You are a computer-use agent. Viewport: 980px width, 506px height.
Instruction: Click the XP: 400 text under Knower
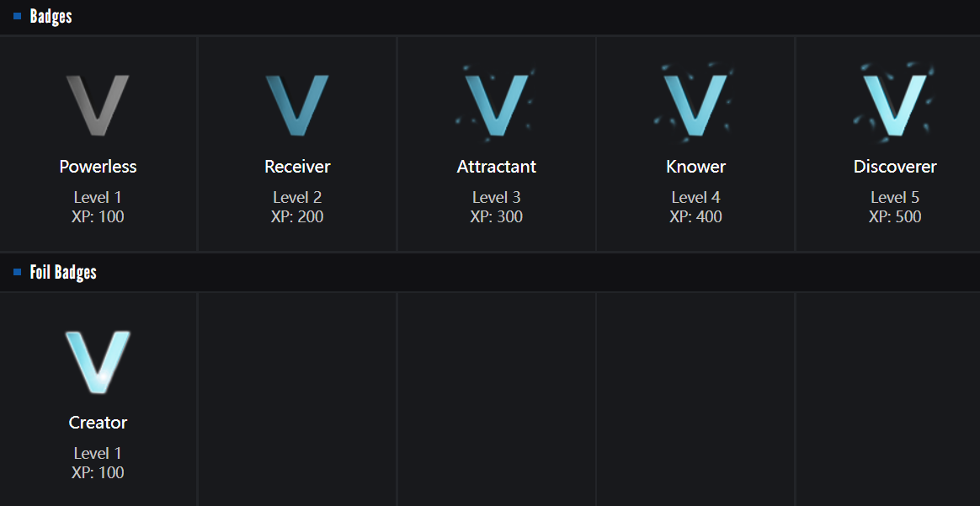click(x=695, y=217)
